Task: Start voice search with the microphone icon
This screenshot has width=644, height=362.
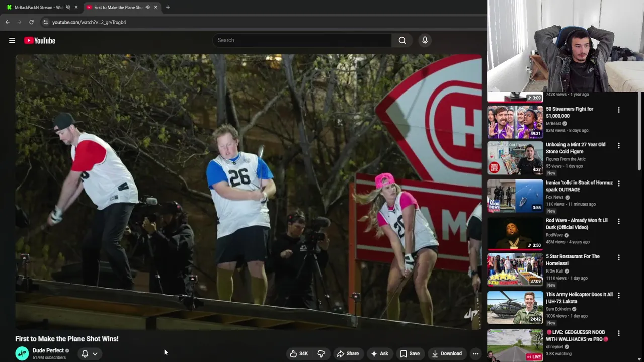Action: click(x=425, y=40)
